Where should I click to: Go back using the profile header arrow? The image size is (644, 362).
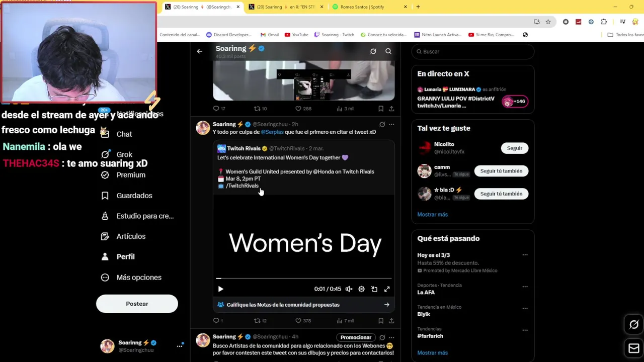[200, 51]
